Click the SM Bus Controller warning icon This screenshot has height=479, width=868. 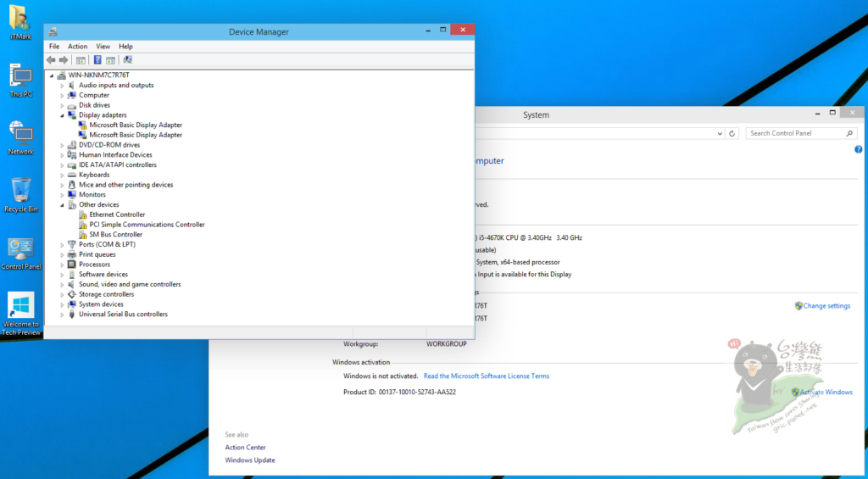[82, 235]
